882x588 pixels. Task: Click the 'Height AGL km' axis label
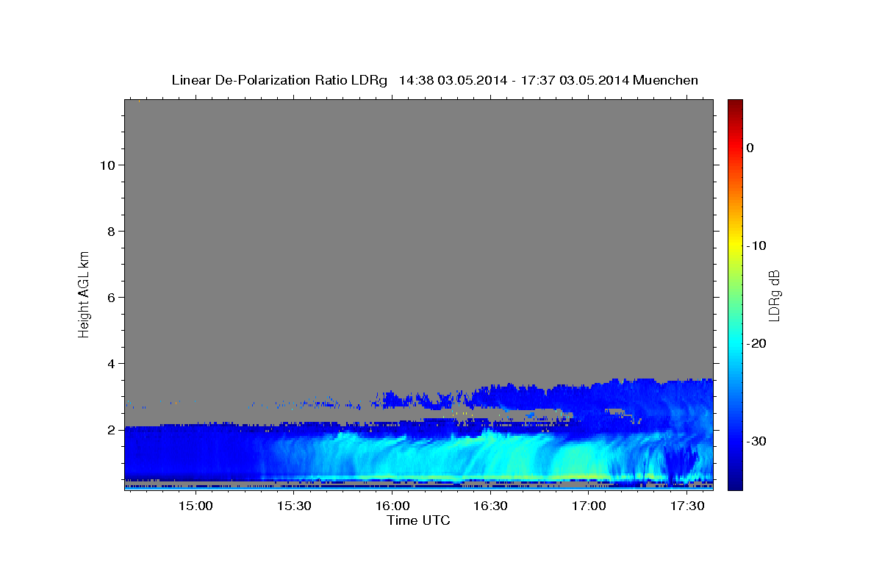pyautogui.click(x=84, y=293)
